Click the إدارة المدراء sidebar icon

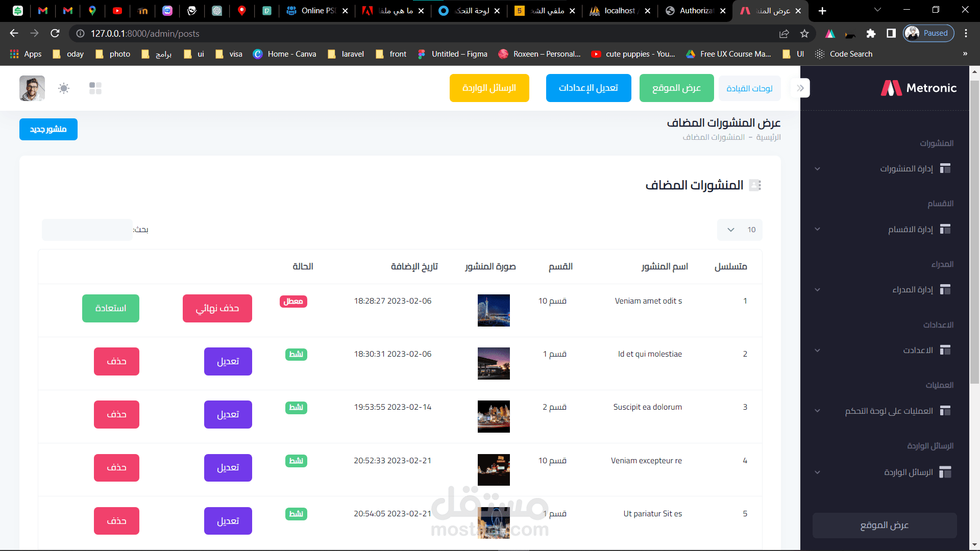[x=945, y=290]
